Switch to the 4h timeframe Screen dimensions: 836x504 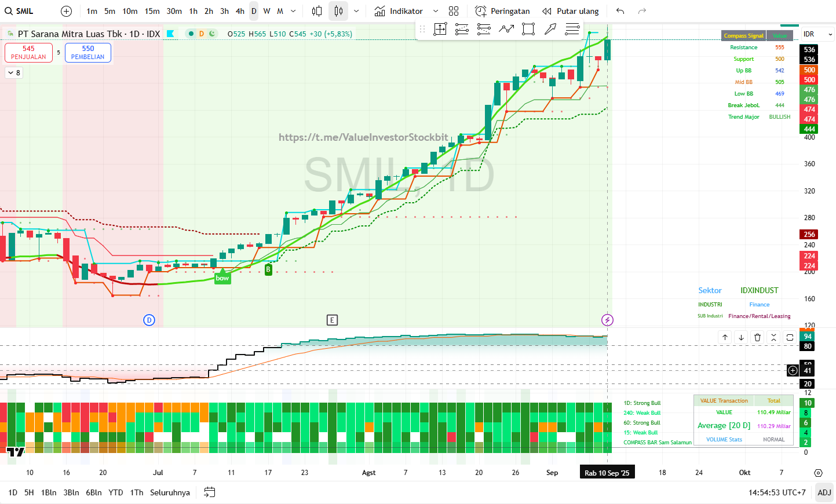[x=240, y=11]
